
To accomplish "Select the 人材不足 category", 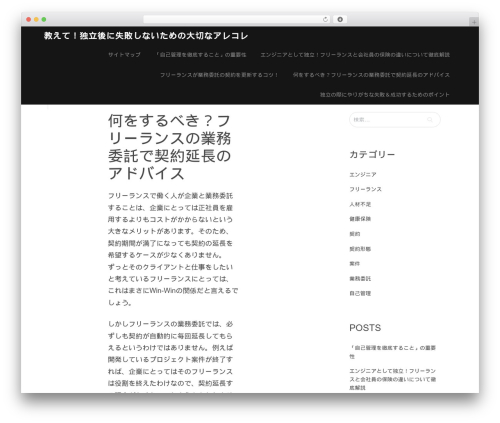I will [360, 204].
